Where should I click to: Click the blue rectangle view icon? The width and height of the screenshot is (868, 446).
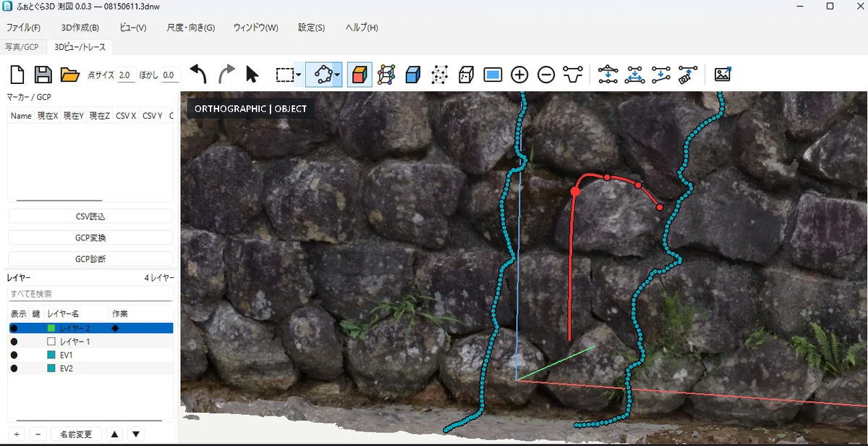pos(493,74)
